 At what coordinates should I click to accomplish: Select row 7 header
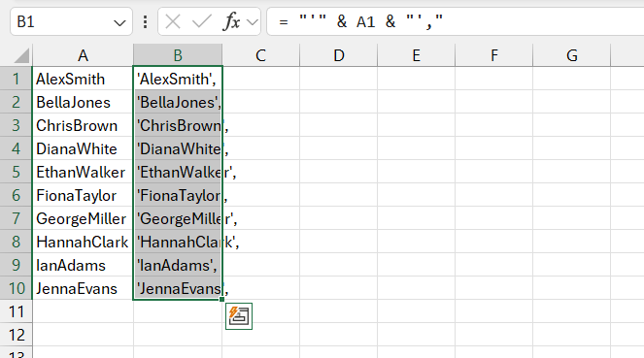point(16,218)
